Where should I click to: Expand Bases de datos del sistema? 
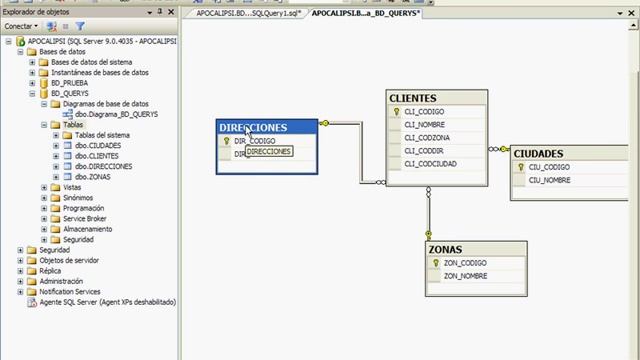[x=32, y=62]
